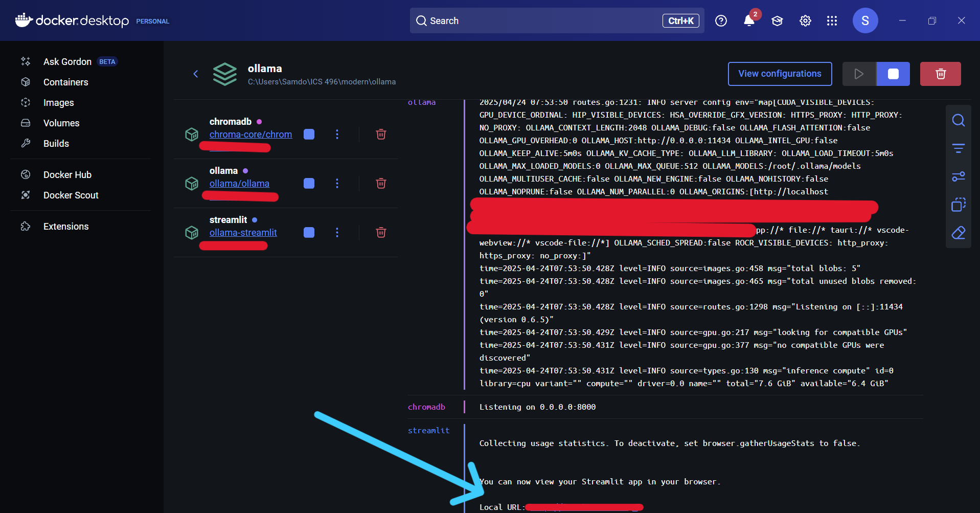Open Docker Scout from sidebar
Screen dimensions: 980x513
pyautogui.click(x=71, y=195)
